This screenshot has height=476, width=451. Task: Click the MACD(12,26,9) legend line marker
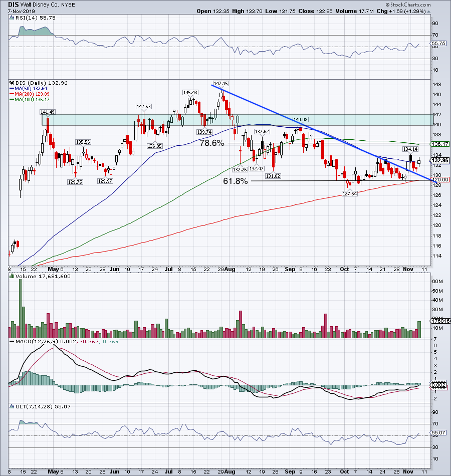[x=12, y=342]
